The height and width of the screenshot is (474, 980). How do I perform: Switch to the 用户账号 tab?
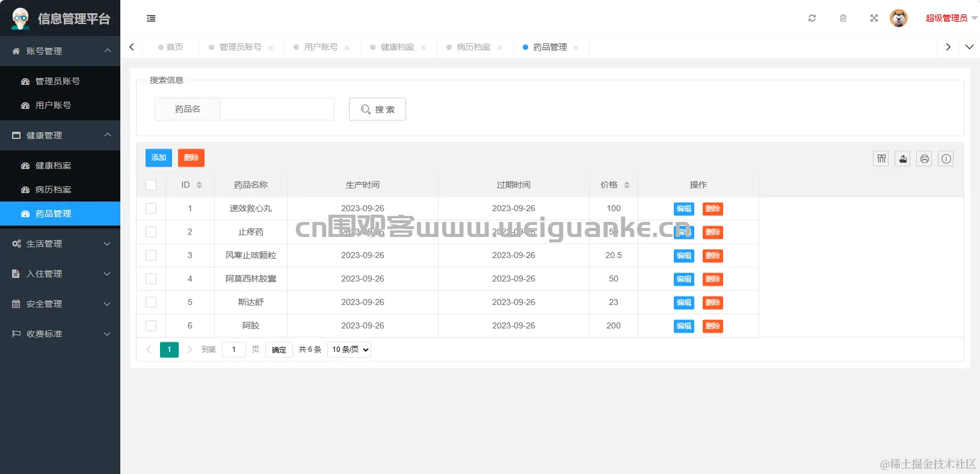pos(321,47)
